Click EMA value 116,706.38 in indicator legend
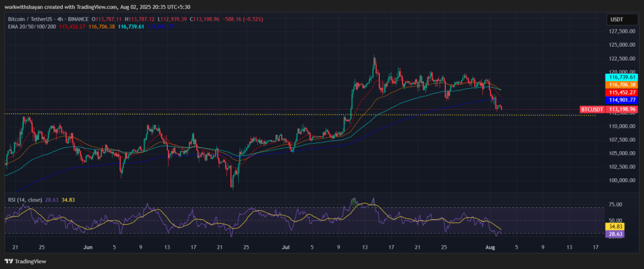644x269 pixels. point(101,26)
